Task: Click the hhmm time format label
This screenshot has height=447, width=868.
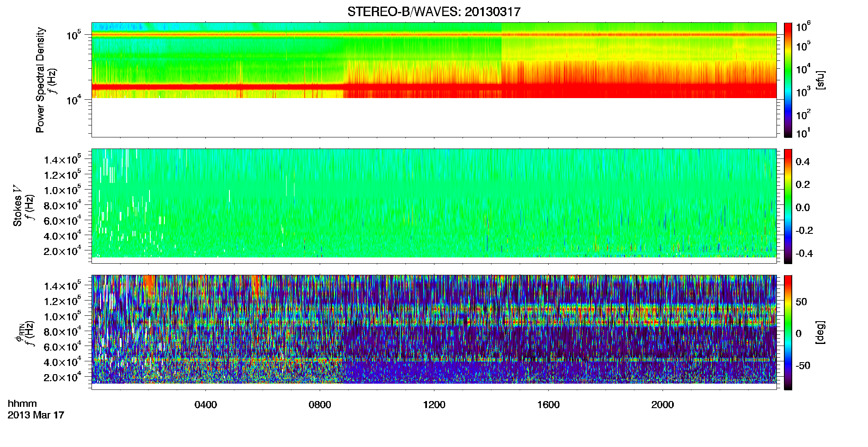Action: click(22, 404)
